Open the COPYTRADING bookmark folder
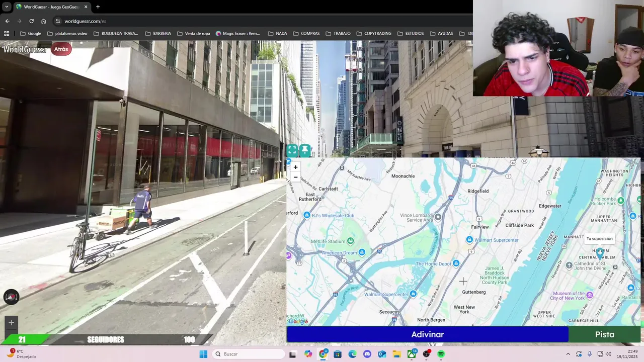This screenshot has height=362, width=644. pyautogui.click(x=374, y=34)
